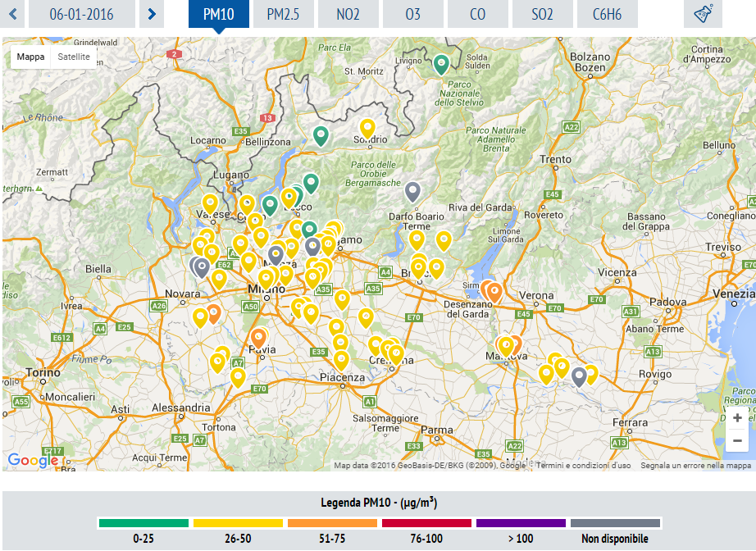Click the Map data copyright text
Viewport: 756px width, 551px height.
tap(430, 466)
